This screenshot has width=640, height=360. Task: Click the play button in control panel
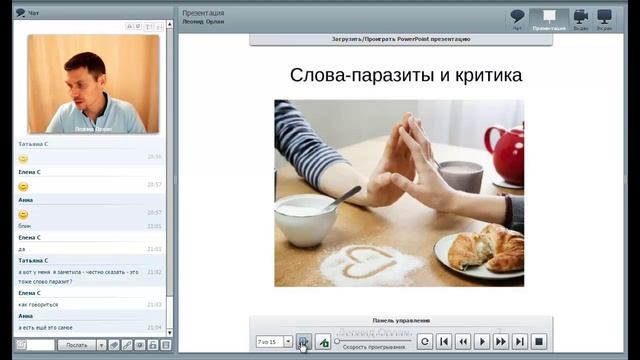coord(482,342)
